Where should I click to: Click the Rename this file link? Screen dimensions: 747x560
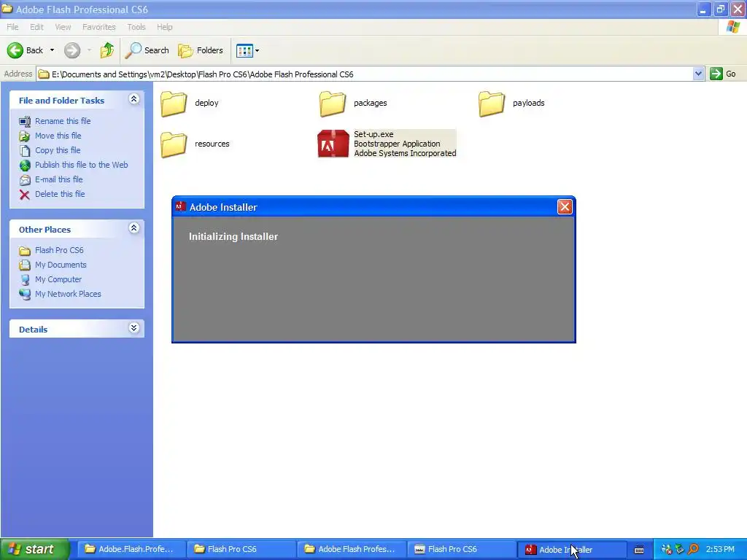point(63,121)
